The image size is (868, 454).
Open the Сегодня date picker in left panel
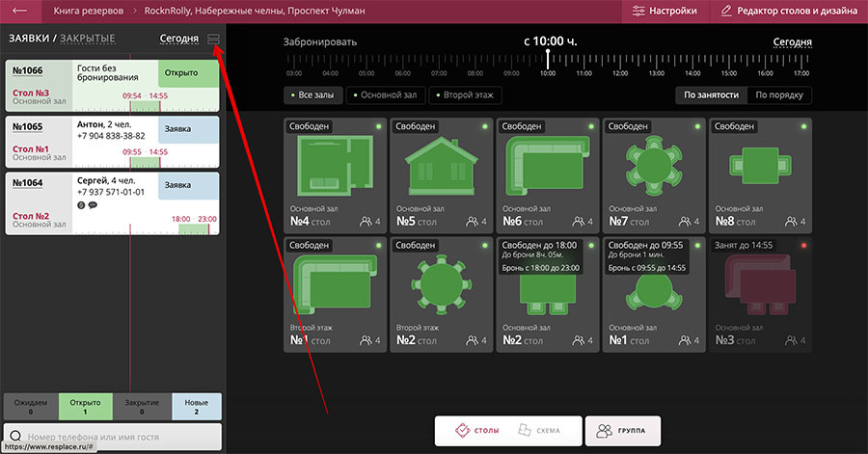pos(178,39)
